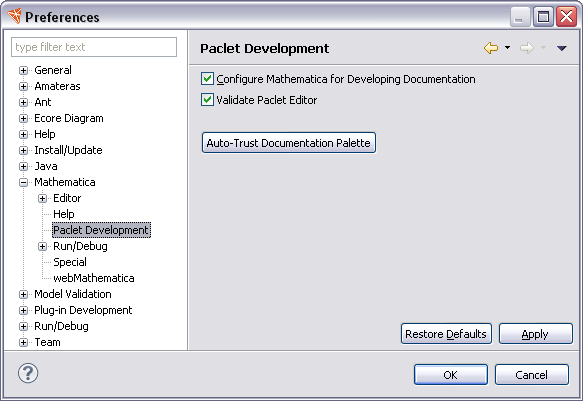The image size is (583, 401).
Task: Click the filter text input field
Action: (94, 47)
